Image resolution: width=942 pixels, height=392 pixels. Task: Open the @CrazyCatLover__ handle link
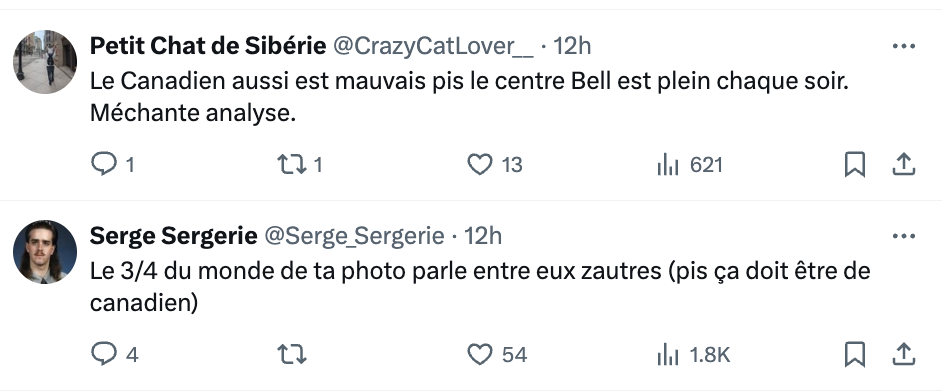click(x=433, y=46)
